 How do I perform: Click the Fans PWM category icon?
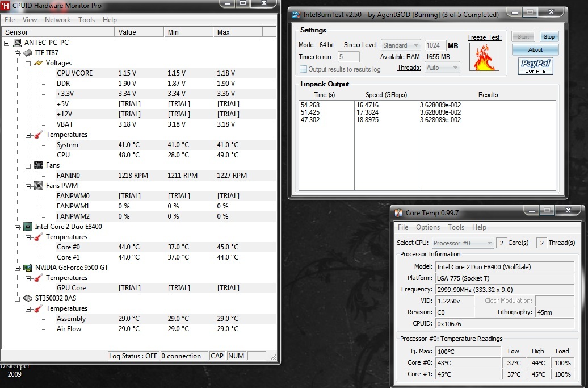pos(39,186)
